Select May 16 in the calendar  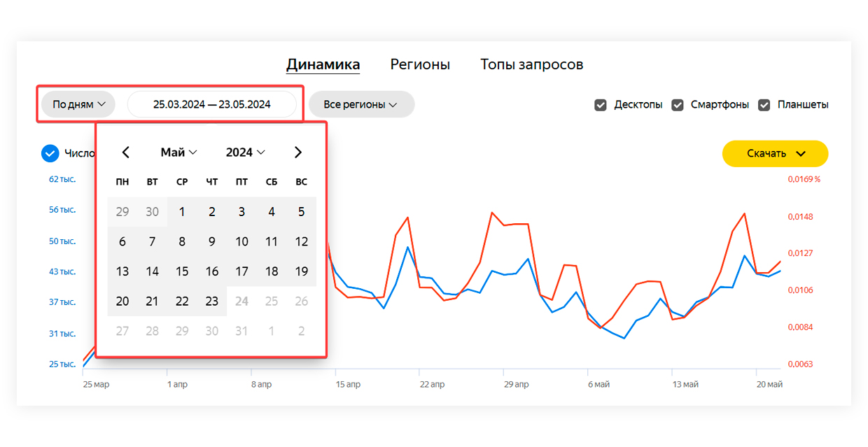[212, 271]
